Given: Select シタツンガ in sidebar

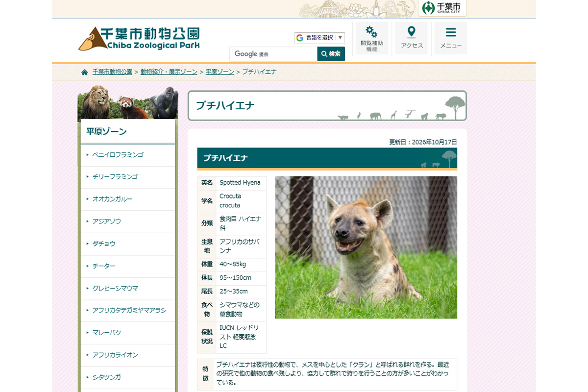Looking at the screenshot, I should pos(127,377).
